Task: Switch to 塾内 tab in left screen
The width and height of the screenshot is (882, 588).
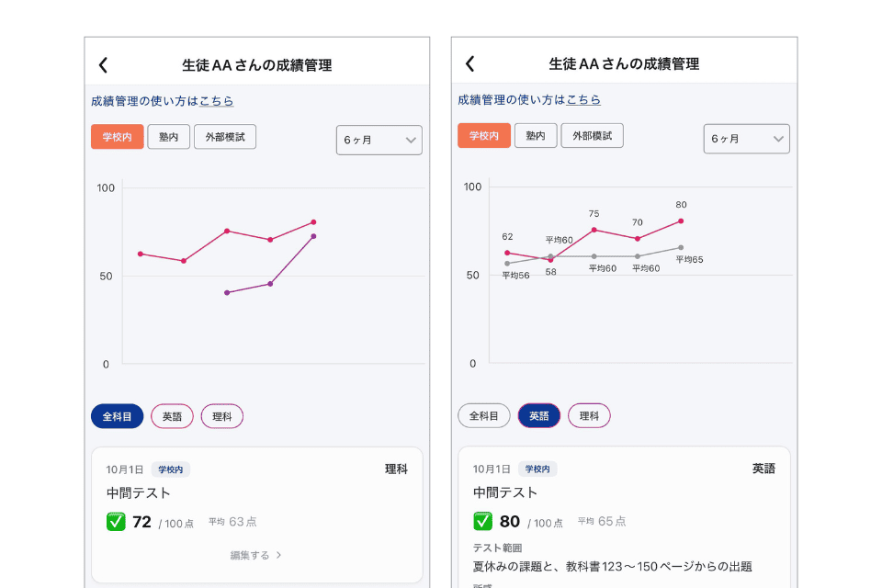Action: coord(168,137)
